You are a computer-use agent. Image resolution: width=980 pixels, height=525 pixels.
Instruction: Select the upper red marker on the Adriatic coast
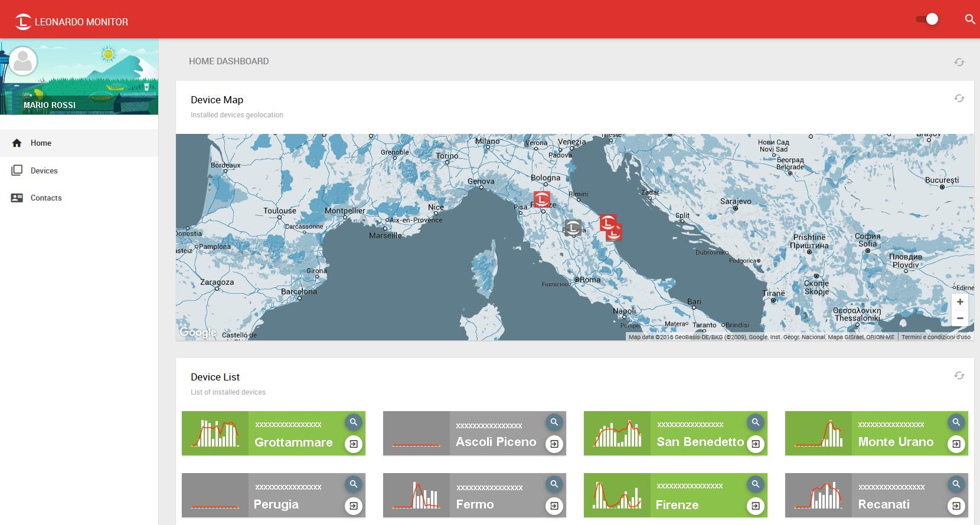[607, 222]
